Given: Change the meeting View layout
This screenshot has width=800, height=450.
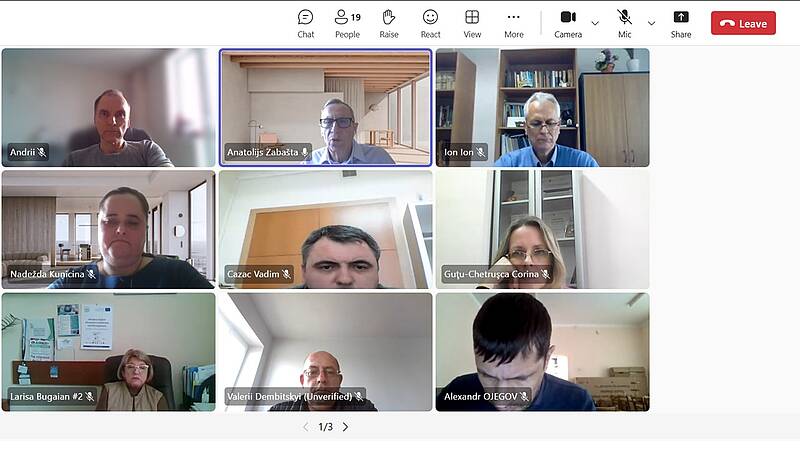Looking at the screenshot, I should (x=472, y=22).
